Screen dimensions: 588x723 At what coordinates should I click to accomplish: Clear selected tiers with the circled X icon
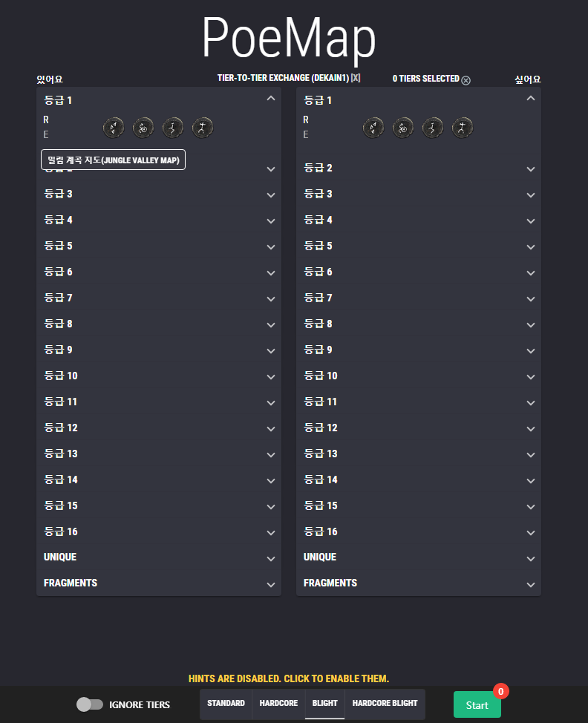[x=465, y=80]
